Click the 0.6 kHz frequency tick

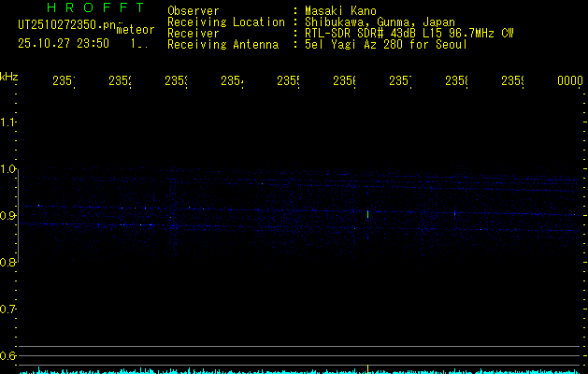[9, 356]
